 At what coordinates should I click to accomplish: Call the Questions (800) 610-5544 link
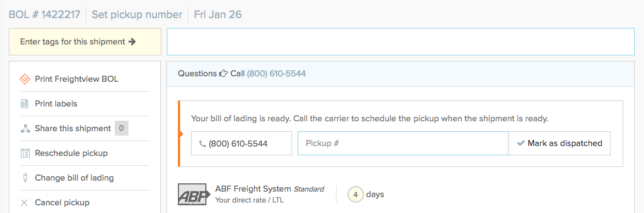coord(276,74)
